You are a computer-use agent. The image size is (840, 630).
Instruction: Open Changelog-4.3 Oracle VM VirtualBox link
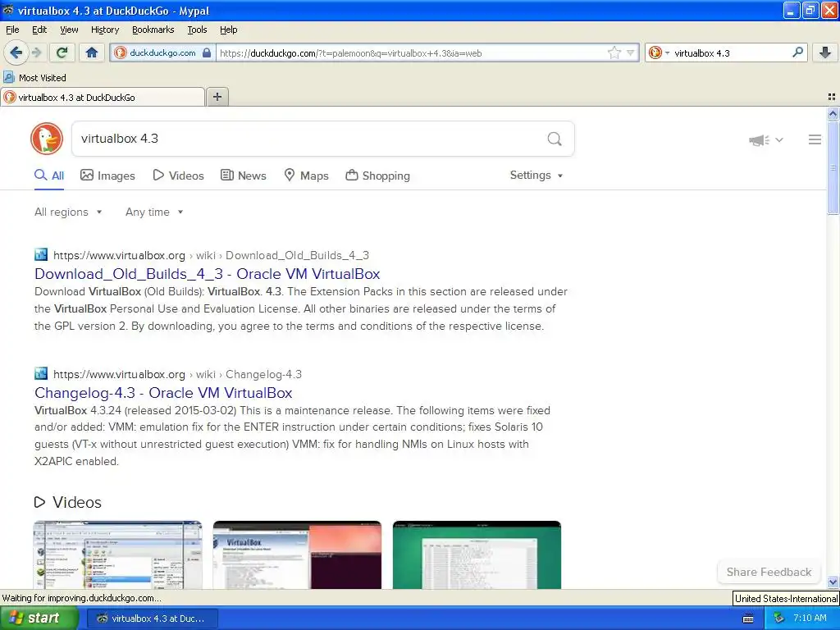pos(163,393)
